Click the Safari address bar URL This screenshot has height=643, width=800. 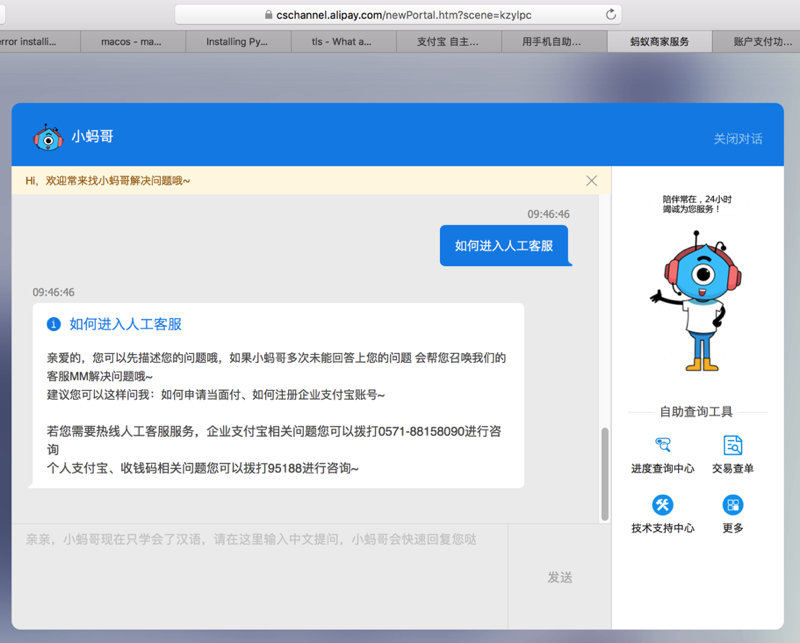coord(404,15)
